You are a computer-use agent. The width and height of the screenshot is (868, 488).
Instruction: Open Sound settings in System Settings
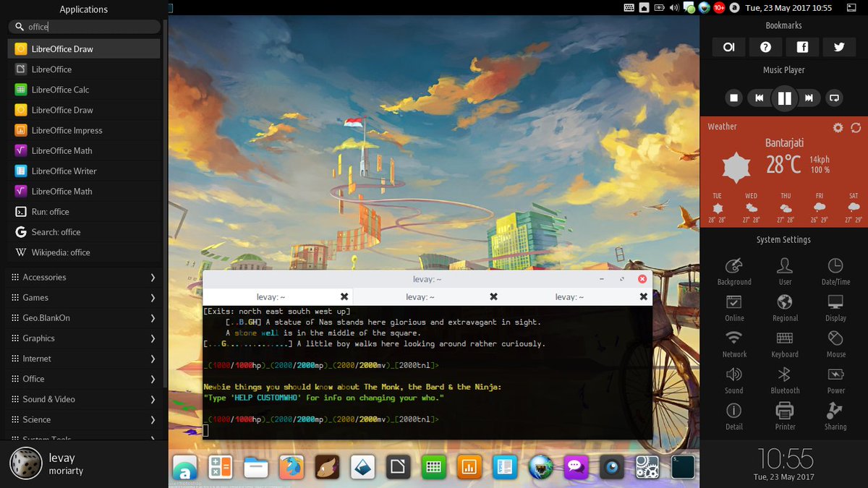(734, 380)
